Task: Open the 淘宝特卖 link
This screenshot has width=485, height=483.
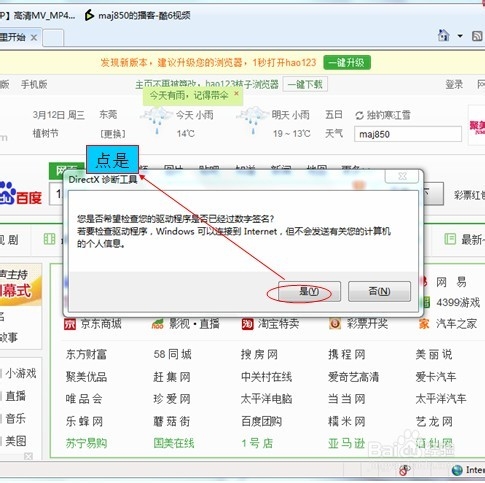Action: 278,324
